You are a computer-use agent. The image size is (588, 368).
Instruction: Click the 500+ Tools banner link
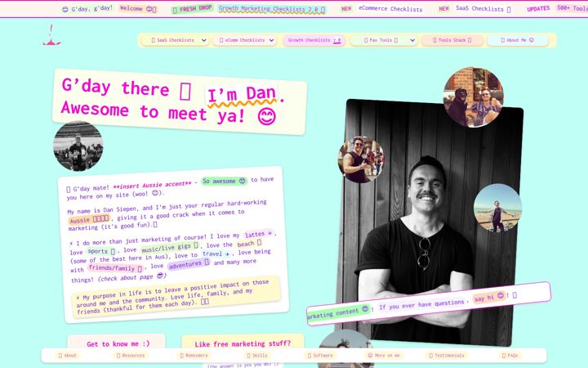click(x=572, y=8)
